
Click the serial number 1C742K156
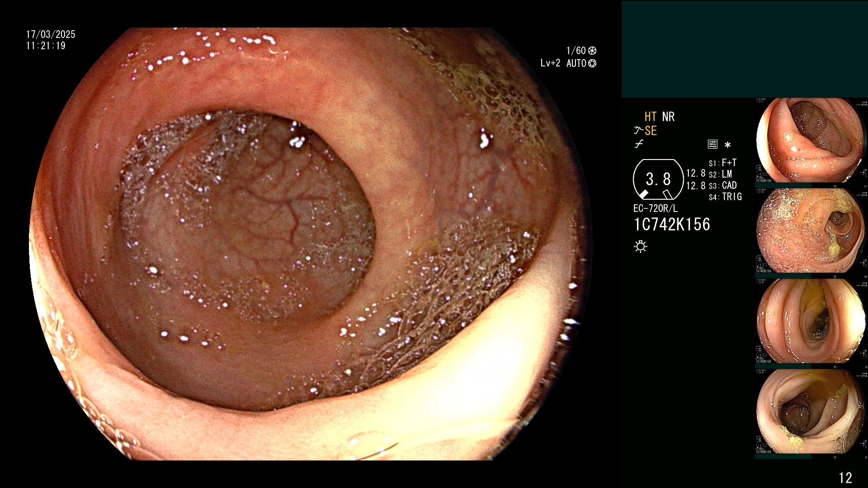tap(672, 224)
